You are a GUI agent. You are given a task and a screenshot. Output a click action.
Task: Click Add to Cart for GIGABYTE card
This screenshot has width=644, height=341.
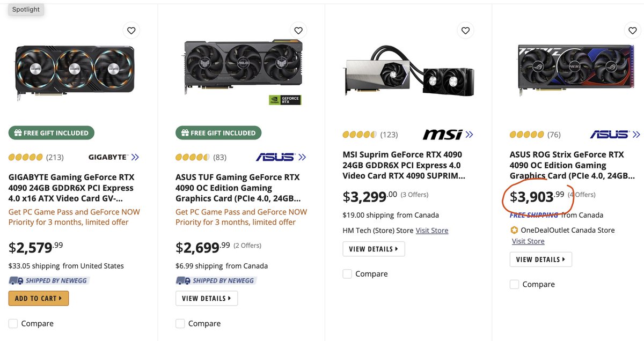pos(39,298)
